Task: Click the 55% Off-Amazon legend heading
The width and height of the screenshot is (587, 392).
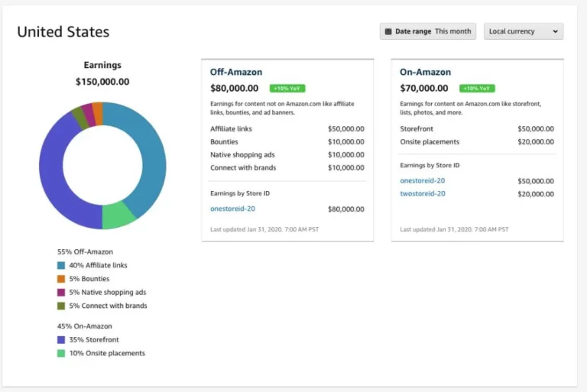Action: point(85,252)
